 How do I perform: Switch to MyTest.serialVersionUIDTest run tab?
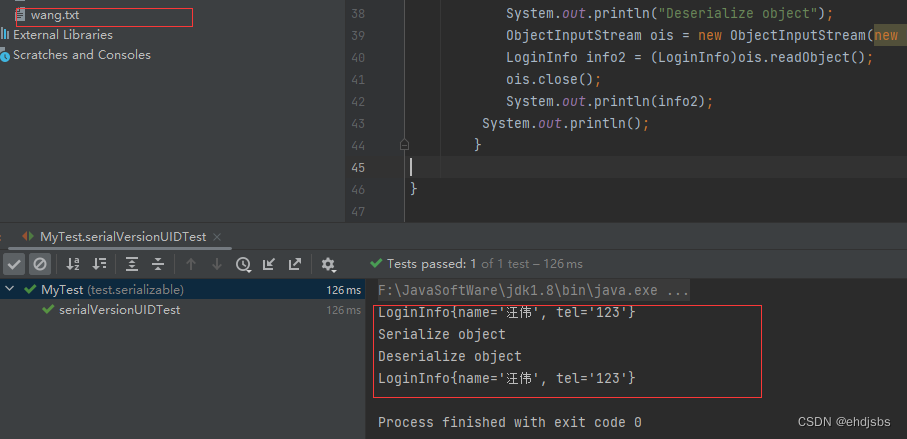[x=123, y=237]
